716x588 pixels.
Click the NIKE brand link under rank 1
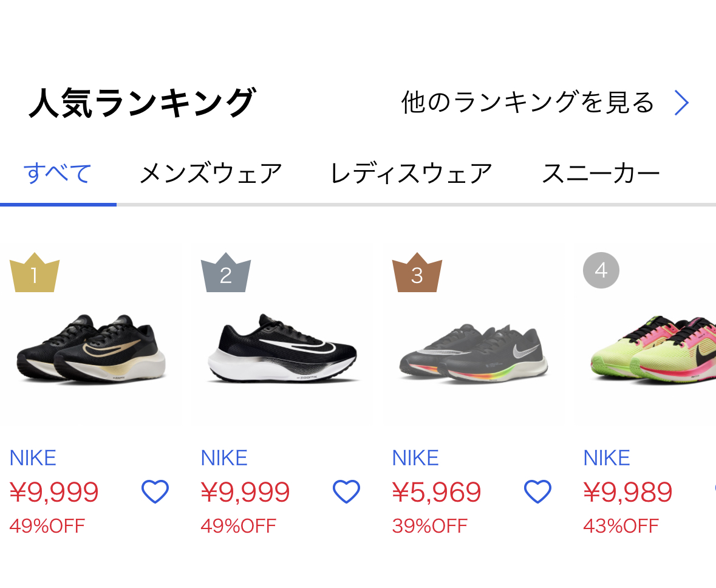[x=33, y=458]
